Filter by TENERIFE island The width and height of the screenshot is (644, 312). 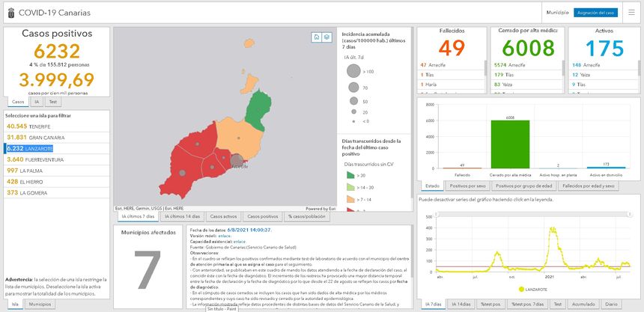57,126
